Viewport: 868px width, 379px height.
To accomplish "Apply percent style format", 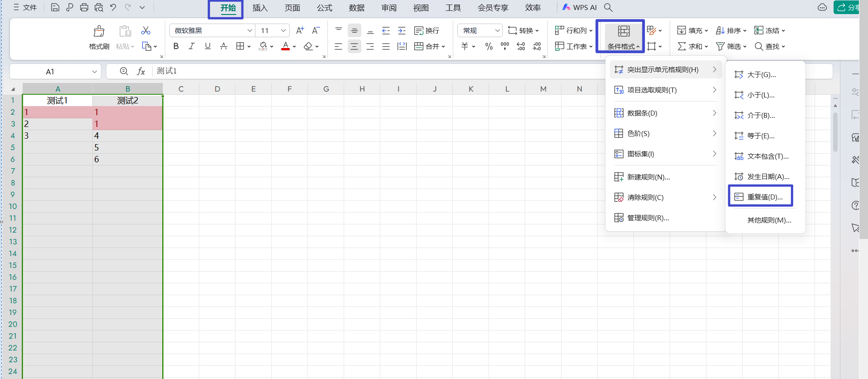I will [x=489, y=46].
